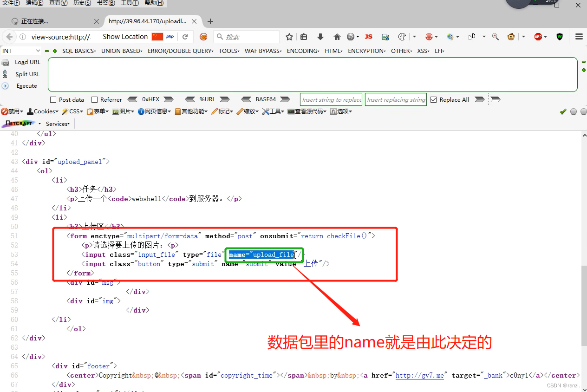This screenshot has width=587, height=392.
Task: Click the Execute play icon
Action: (x=6, y=86)
